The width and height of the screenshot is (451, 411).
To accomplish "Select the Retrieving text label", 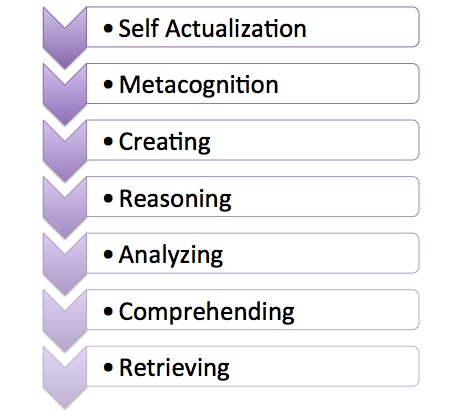I will pos(174,368).
